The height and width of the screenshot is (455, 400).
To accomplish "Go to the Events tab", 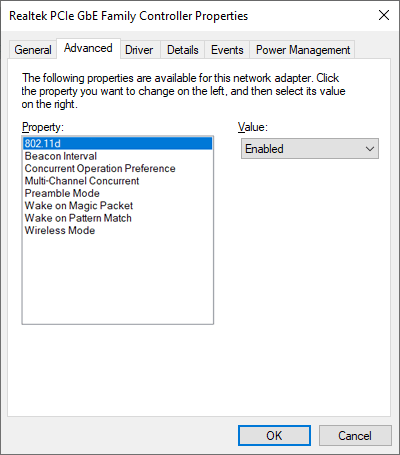I will pyautogui.click(x=227, y=50).
